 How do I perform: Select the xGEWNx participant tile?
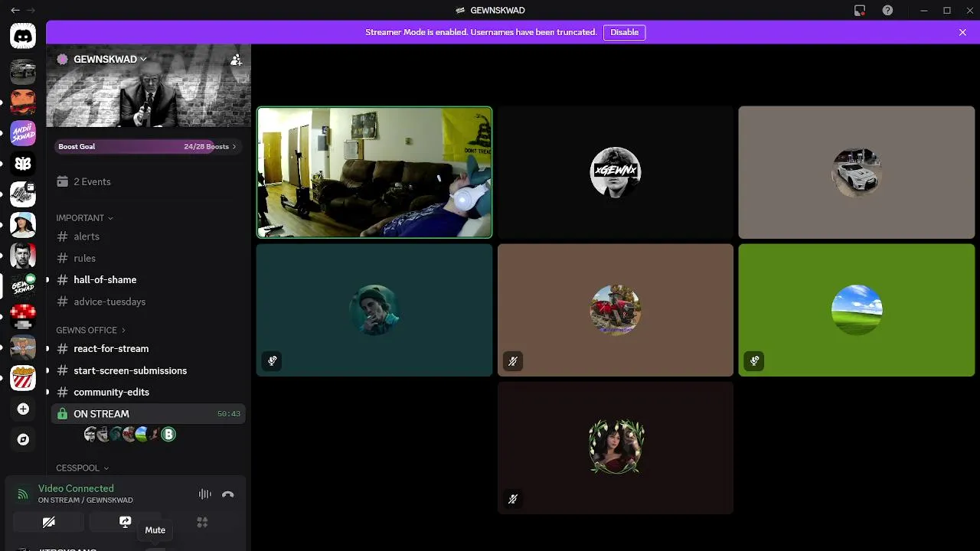pyautogui.click(x=616, y=172)
